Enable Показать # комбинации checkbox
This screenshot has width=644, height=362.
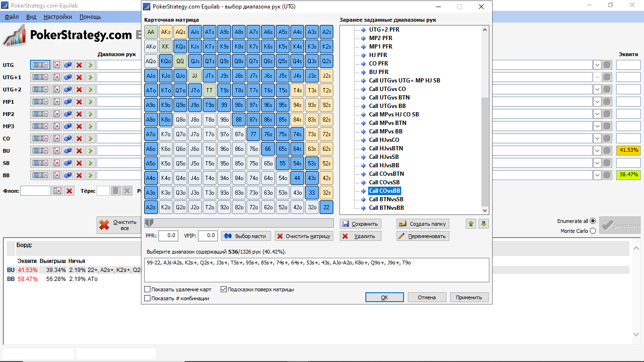point(148,298)
